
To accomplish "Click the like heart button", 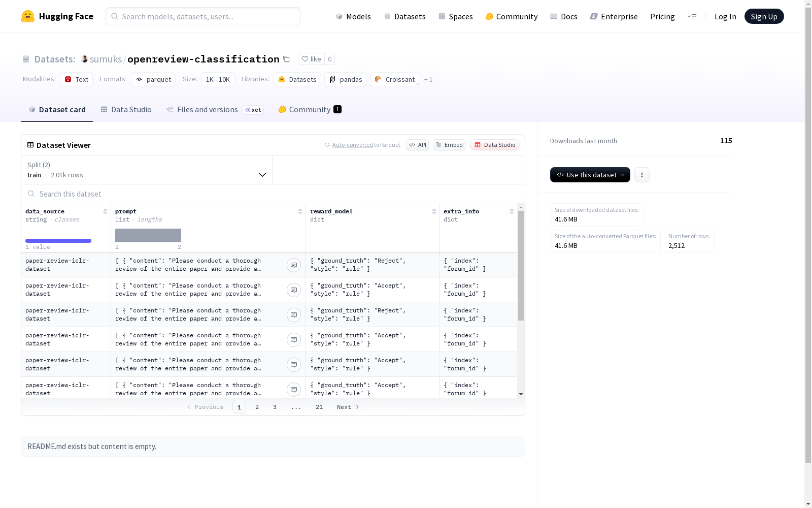I will (x=311, y=59).
